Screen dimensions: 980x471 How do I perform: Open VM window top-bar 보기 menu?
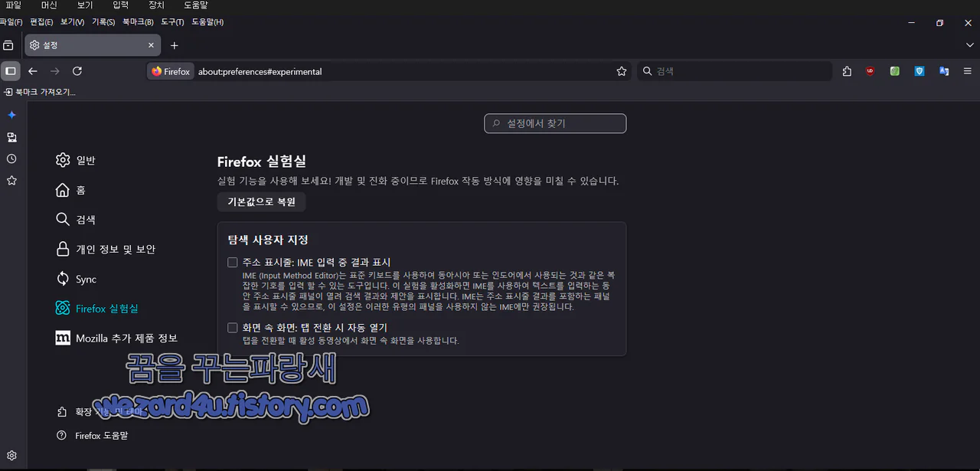[x=84, y=5]
